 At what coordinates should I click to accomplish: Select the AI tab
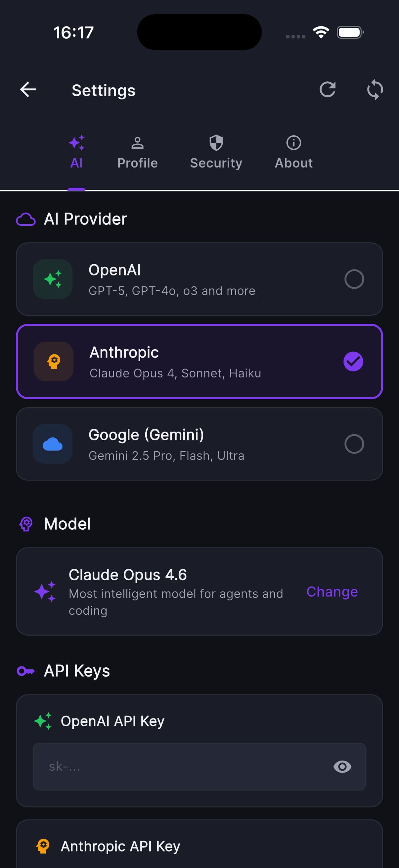(76, 153)
